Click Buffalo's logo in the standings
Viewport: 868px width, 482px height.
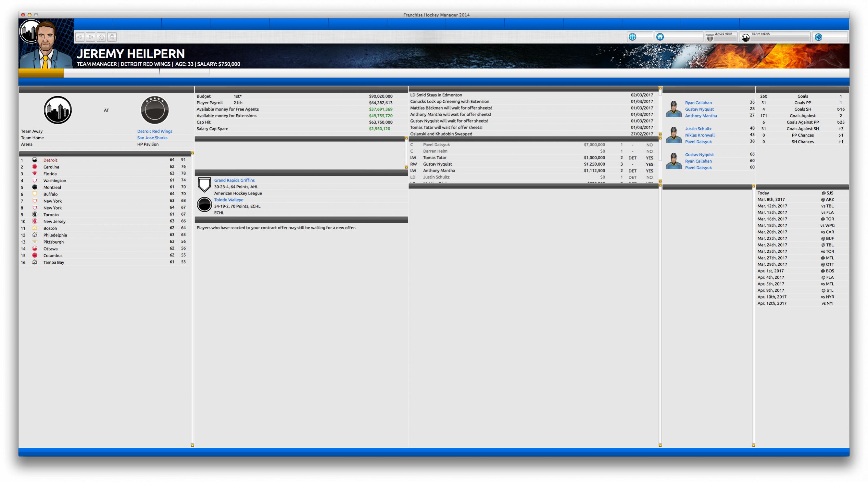(35, 194)
